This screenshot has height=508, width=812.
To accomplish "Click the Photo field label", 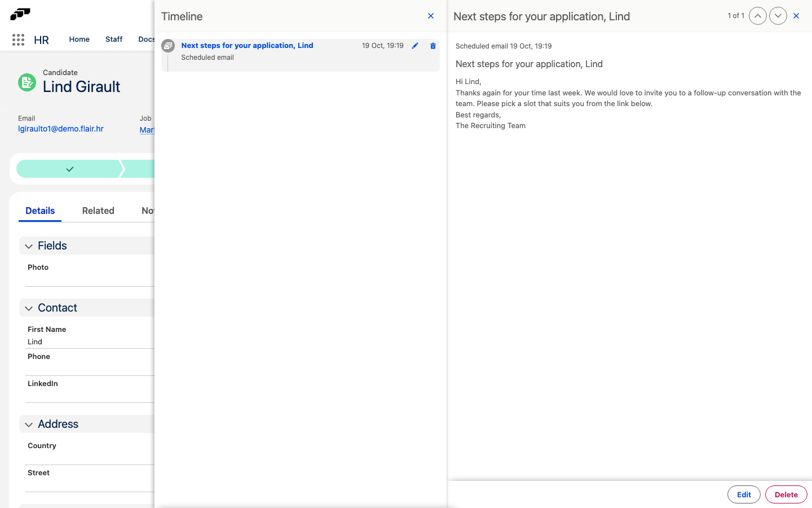I will tap(38, 268).
